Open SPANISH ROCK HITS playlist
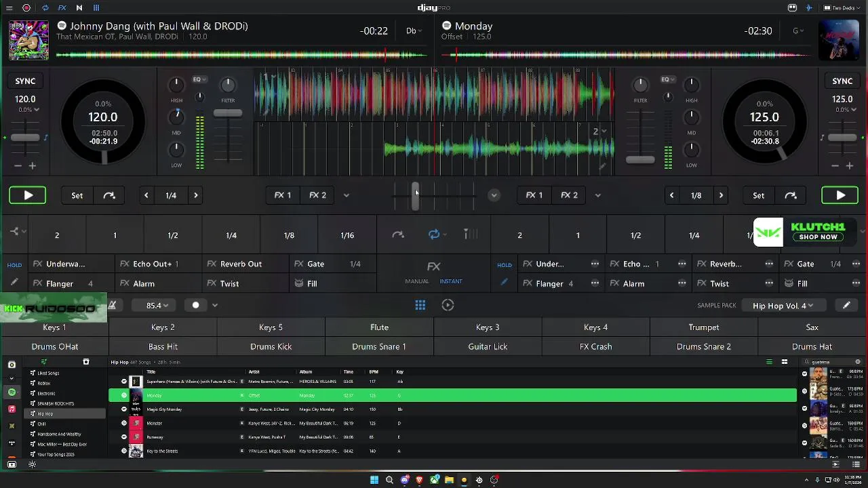 (56, 403)
